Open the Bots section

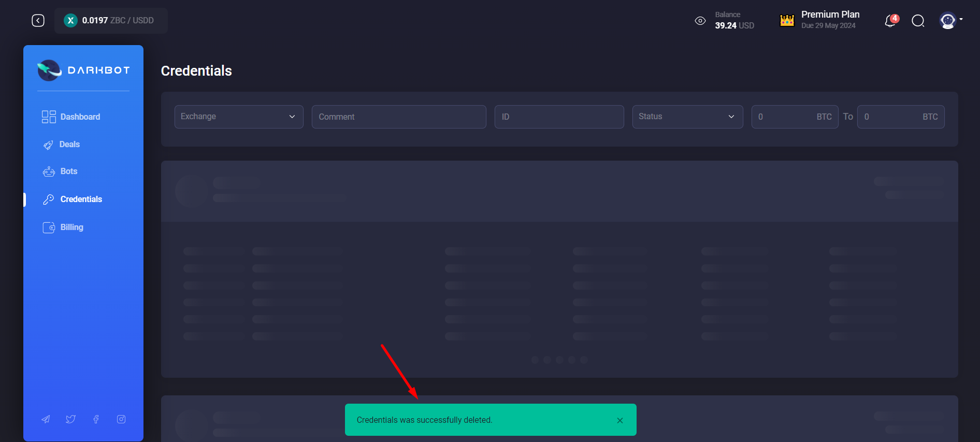coord(68,172)
